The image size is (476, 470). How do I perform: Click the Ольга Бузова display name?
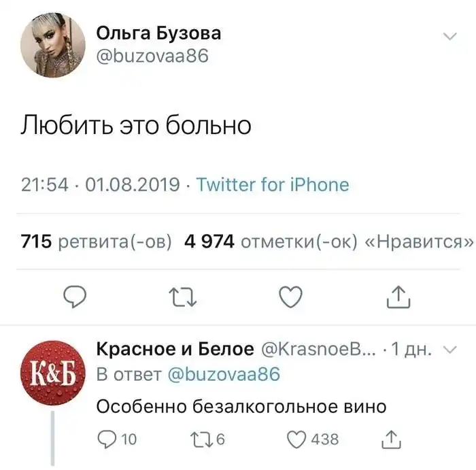tap(158, 33)
